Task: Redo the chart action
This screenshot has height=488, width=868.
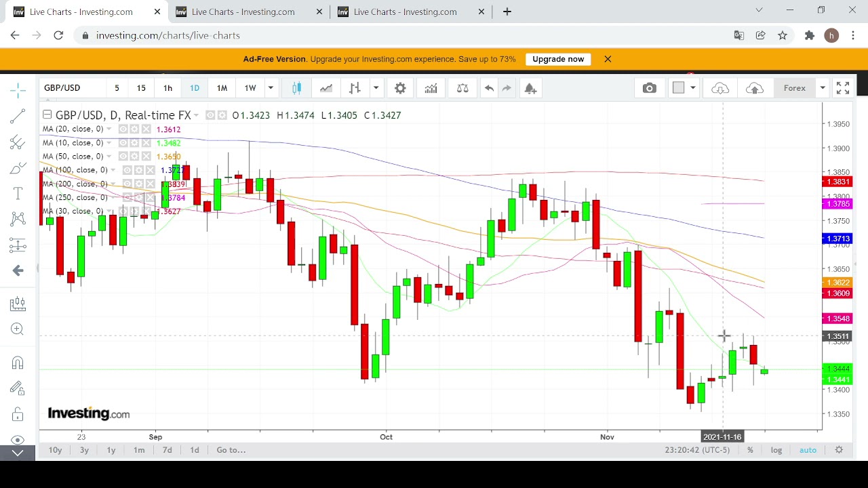Action: pos(507,88)
